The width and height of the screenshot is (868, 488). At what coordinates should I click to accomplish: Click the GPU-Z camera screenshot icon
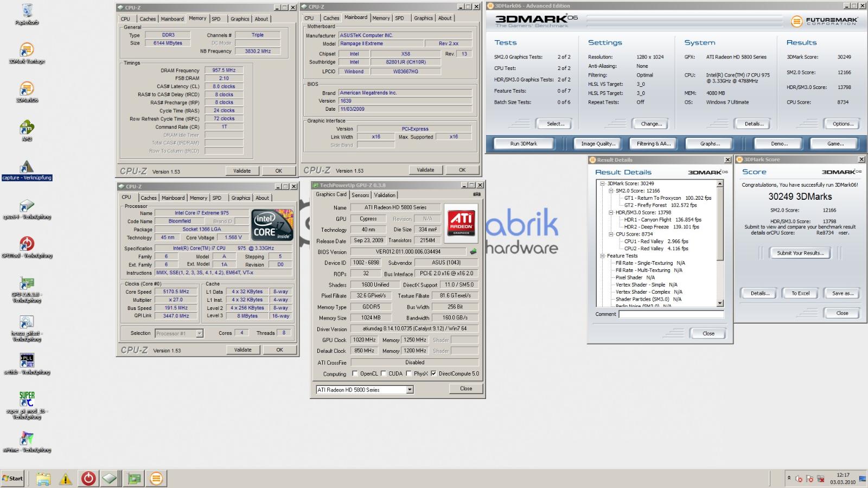476,194
